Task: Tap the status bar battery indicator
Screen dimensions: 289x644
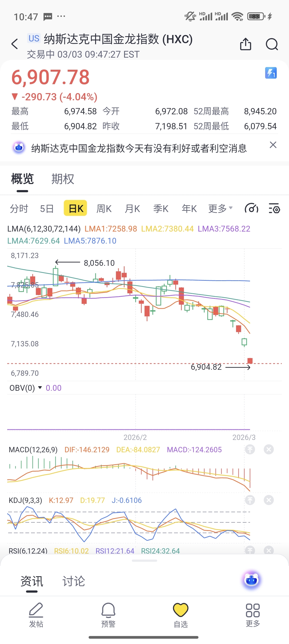Action: (x=256, y=16)
